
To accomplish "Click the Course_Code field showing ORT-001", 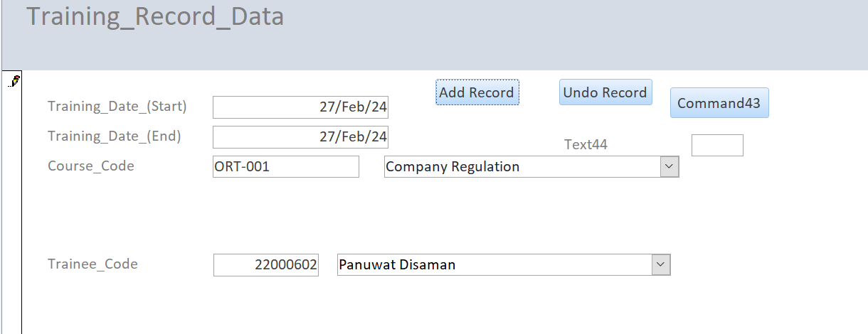I will click(286, 167).
